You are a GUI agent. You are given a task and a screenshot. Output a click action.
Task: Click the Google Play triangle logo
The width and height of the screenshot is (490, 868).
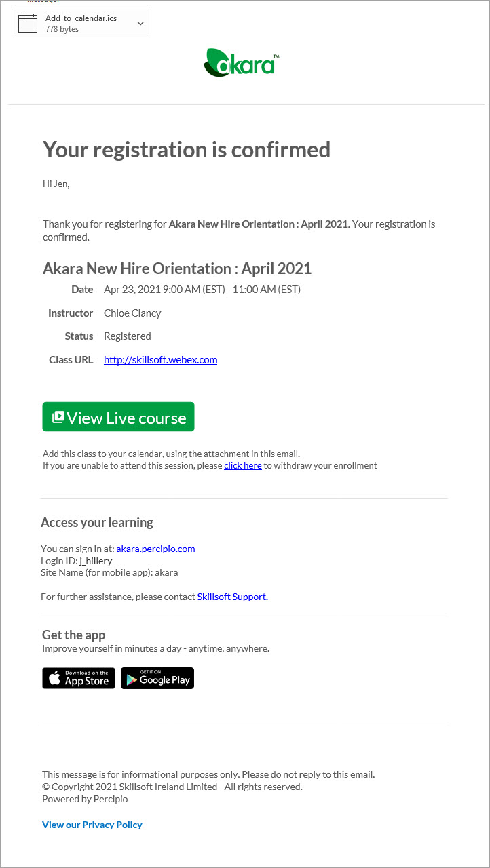point(131,679)
